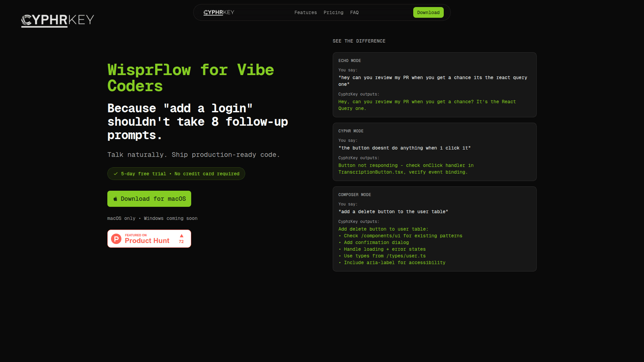This screenshot has width=644, height=362.
Task: Open the FAQ nav link
Action: click(x=354, y=12)
